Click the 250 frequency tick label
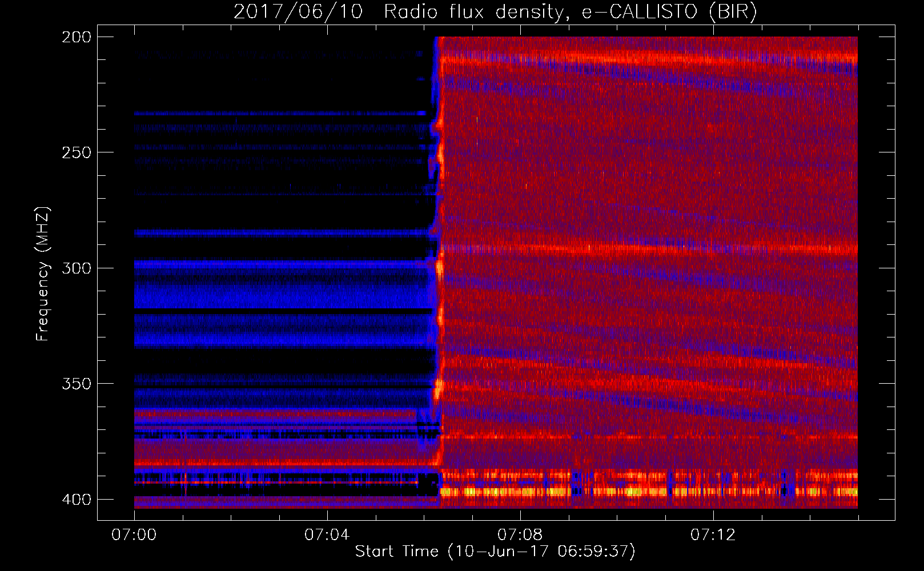924x571 pixels. tap(77, 152)
